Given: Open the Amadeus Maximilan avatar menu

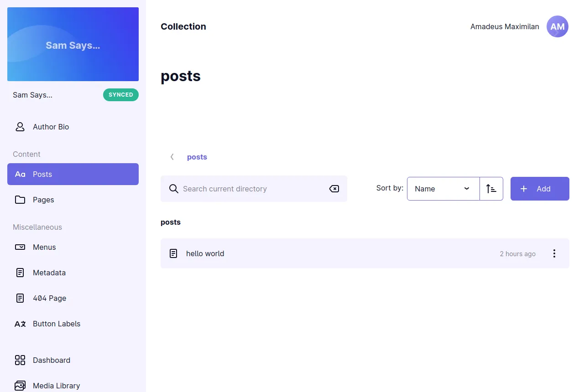Looking at the screenshot, I should click(x=557, y=26).
